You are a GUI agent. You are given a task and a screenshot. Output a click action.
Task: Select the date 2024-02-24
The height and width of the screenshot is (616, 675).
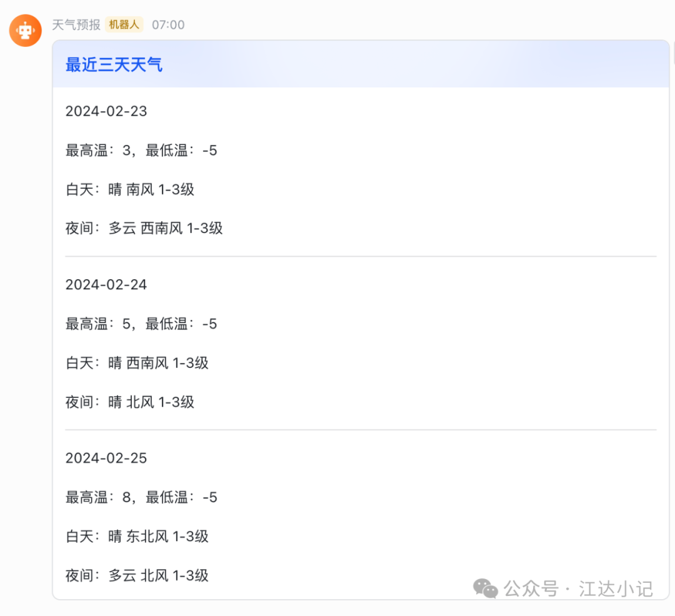(106, 285)
